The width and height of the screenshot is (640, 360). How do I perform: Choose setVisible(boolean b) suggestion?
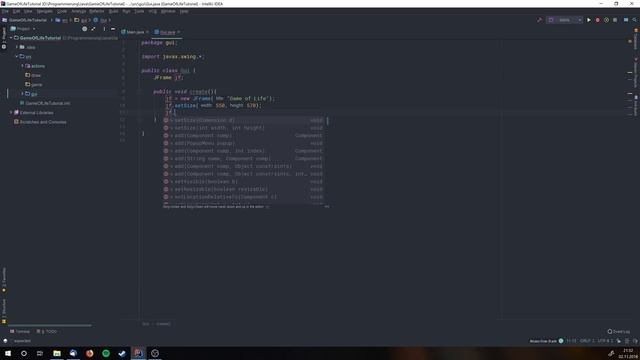point(244,182)
